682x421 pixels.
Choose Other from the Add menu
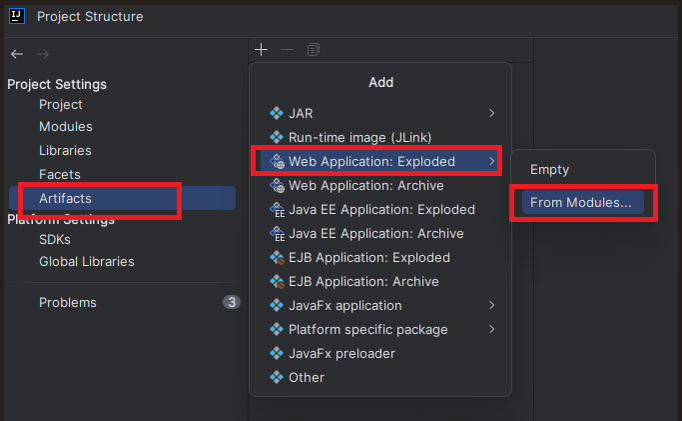click(381, 377)
